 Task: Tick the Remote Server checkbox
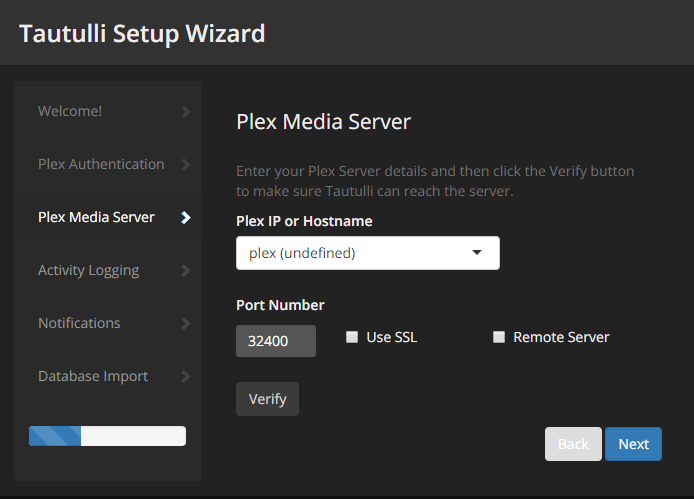(499, 338)
